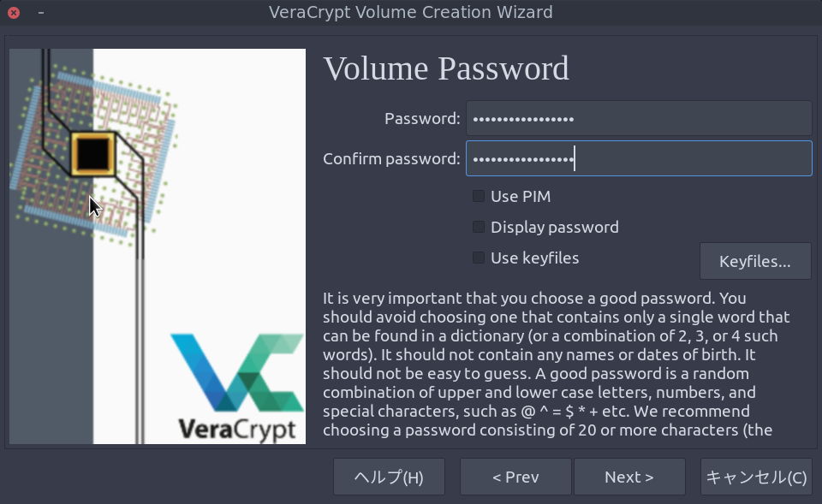This screenshot has height=504, width=822.
Task: Enable the Use PIM option
Action: pyautogui.click(x=478, y=196)
